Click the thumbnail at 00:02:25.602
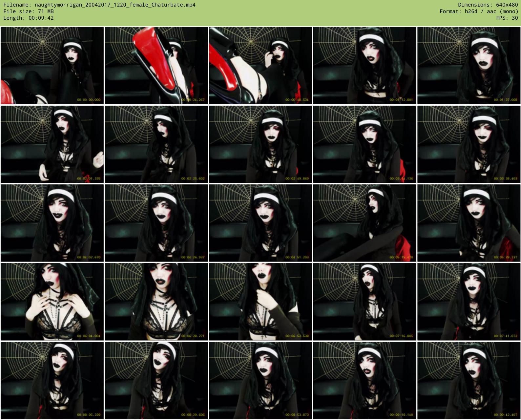Viewport: 521px width, 420px height. coord(156,144)
